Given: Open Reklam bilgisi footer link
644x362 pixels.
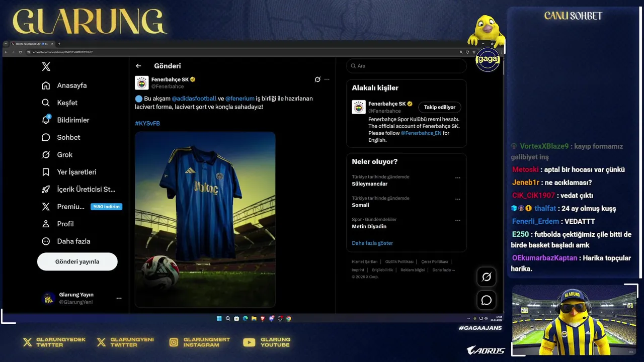Looking at the screenshot, I should (x=413, y=270).
